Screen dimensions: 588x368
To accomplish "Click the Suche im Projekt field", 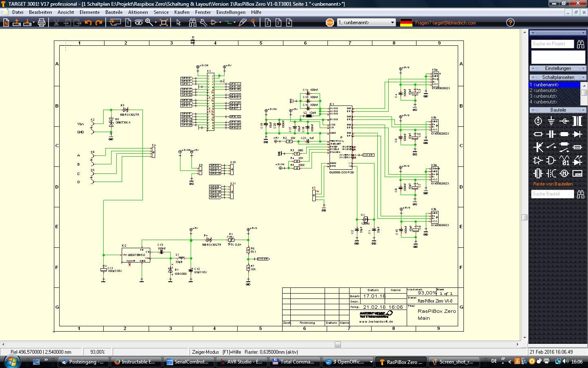I will [552, 44].
